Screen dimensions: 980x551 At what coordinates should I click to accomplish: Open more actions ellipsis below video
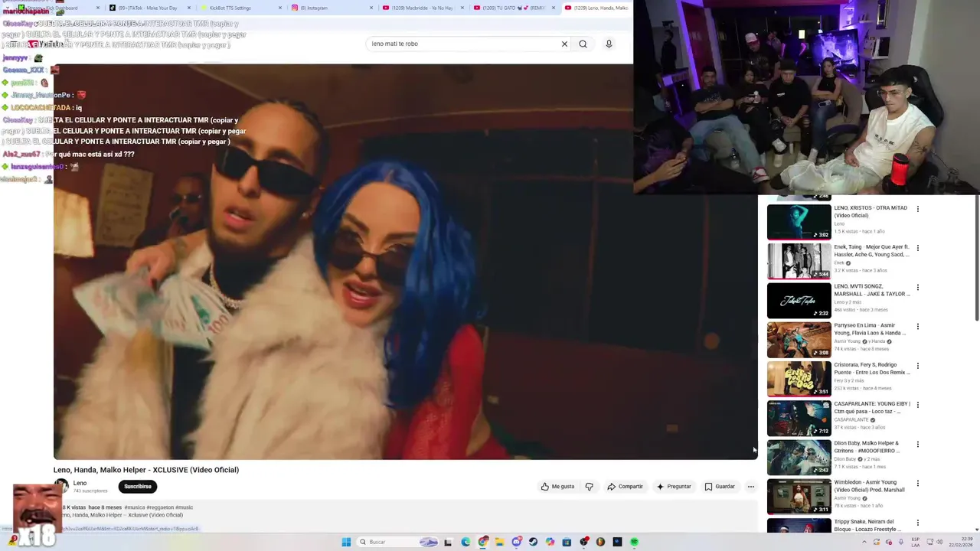click(750, 487)
